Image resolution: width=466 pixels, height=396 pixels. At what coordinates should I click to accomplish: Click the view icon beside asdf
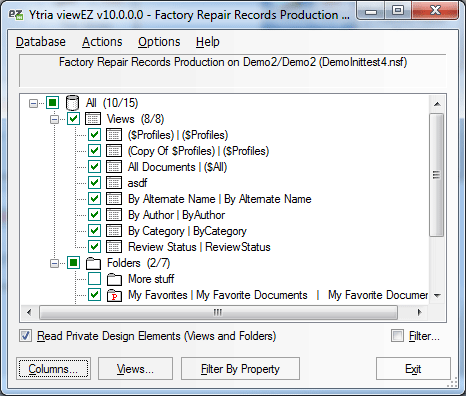(114, 183)
